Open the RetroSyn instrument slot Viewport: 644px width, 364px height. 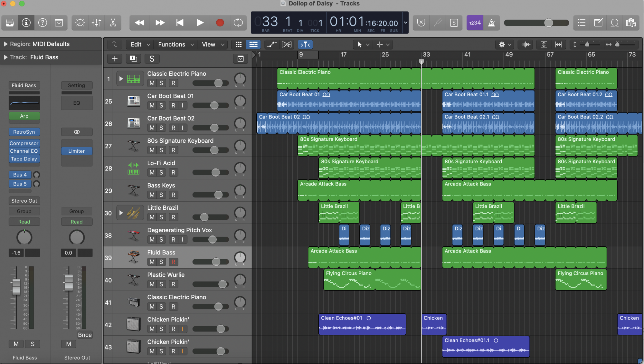(24, 132)
